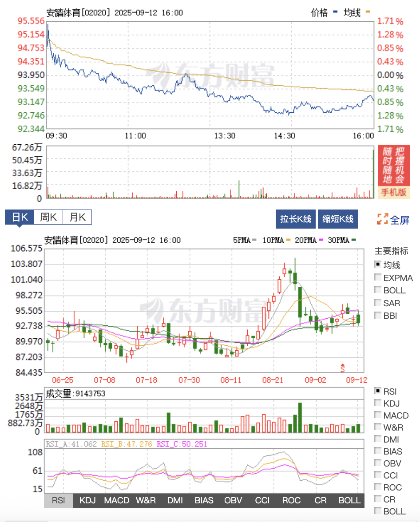Image resolution: width=420 pixels, height=522 pixels.
Task: Open the red 手机版 mobile advertisement banner
Action: click(394, 172)
